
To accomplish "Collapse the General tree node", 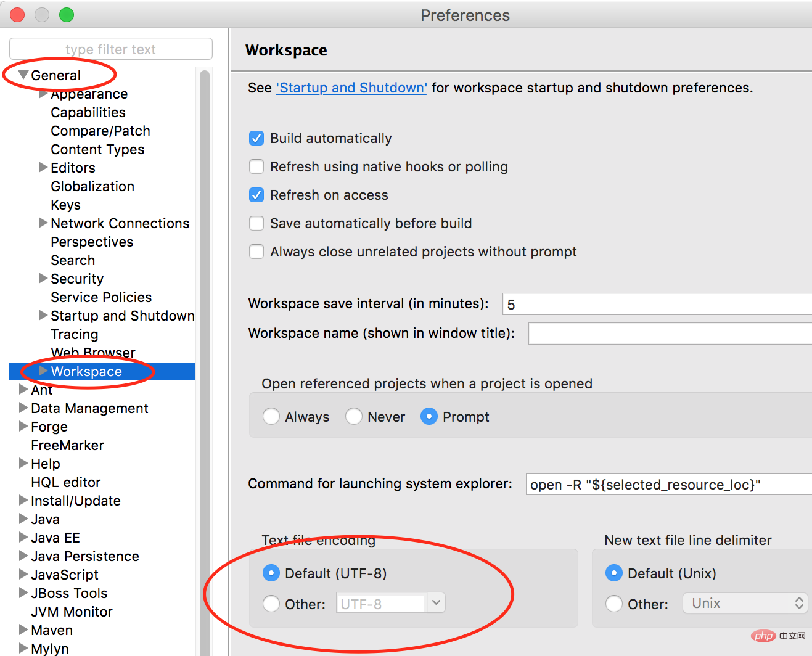I will (x=23, y=75).
